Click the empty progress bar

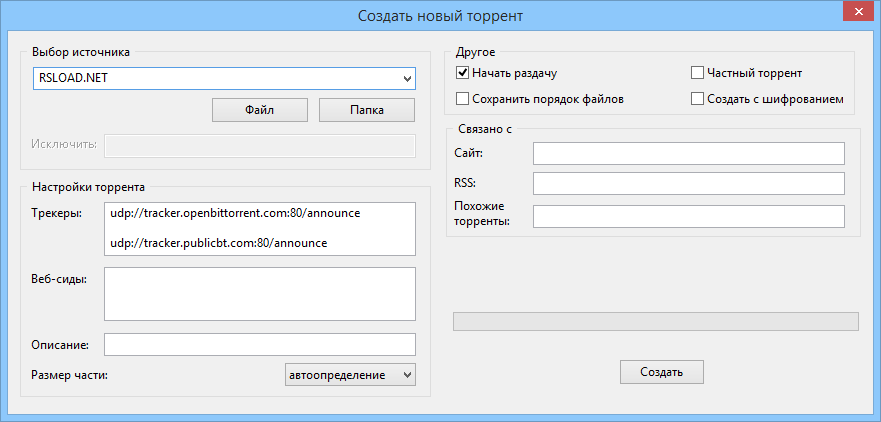656,321
